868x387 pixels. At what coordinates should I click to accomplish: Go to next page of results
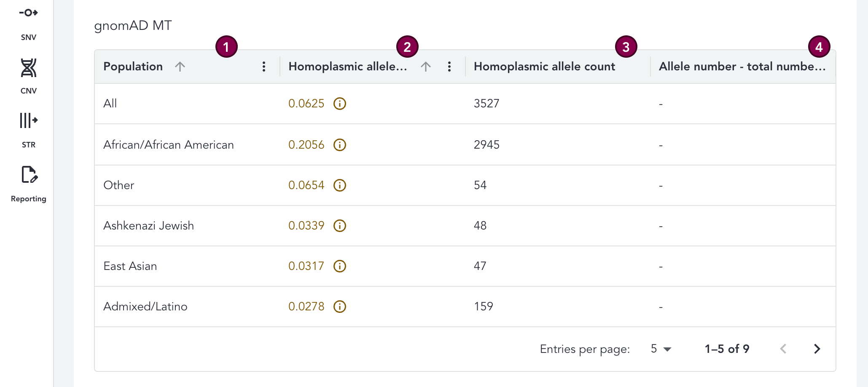pos(817,349)
